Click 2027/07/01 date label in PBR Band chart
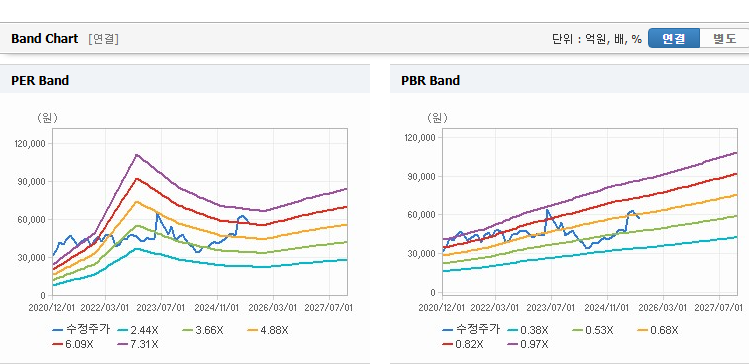The image size is (749, 364). (720, 307)
